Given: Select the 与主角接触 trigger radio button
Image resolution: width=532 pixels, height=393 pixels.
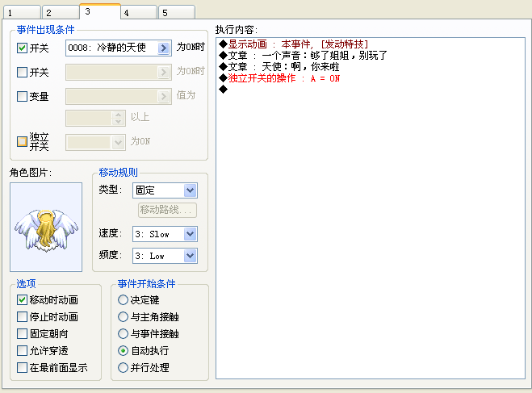Looking at the screenshot, I should point(123,316).
